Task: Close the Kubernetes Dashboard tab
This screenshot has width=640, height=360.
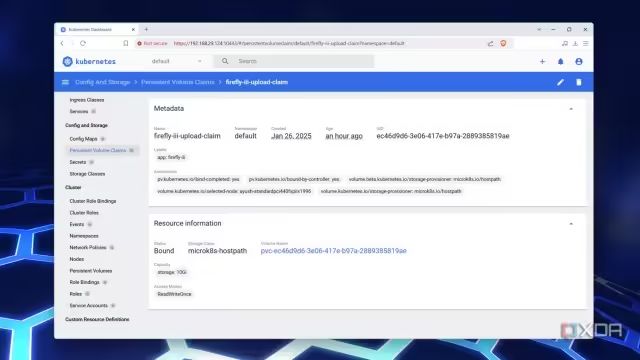Action: point(133,29)
